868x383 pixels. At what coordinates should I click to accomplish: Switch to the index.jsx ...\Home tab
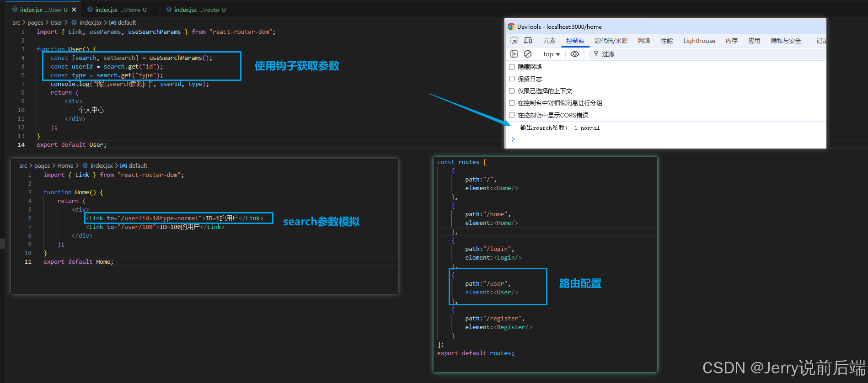pos(117,10)
